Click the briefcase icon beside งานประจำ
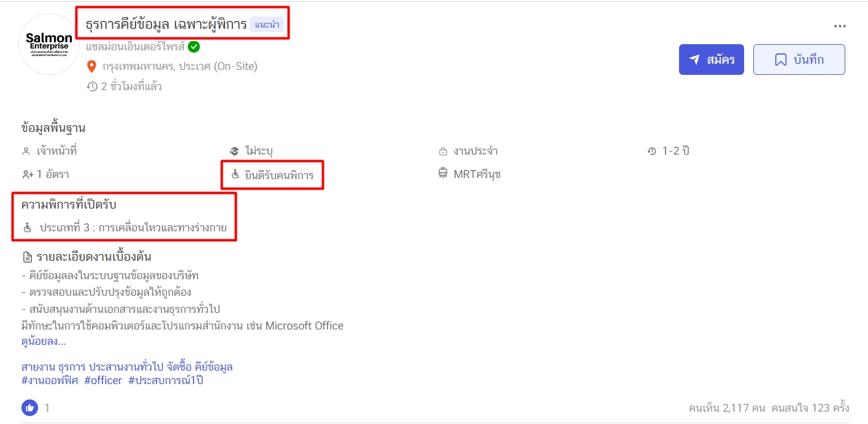Image resolution: width=868 pixels, height=424 pixels. click(443, 151)
